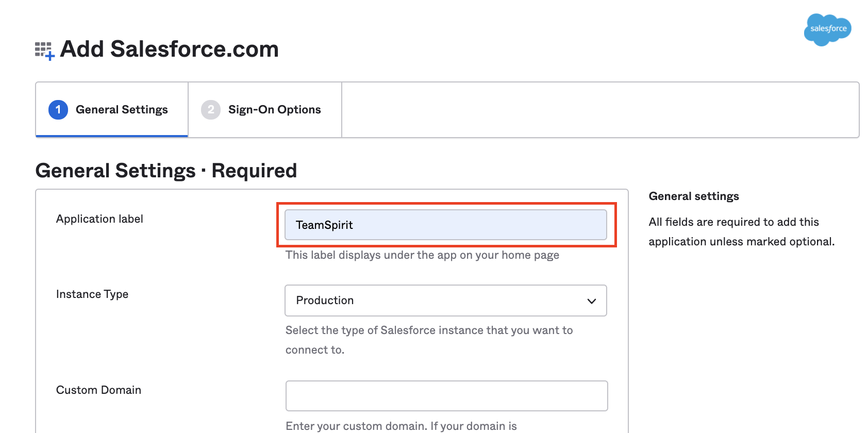Open the Sign-On Options tab
This screenshot has height=433, width=868.
click(274, 110)
